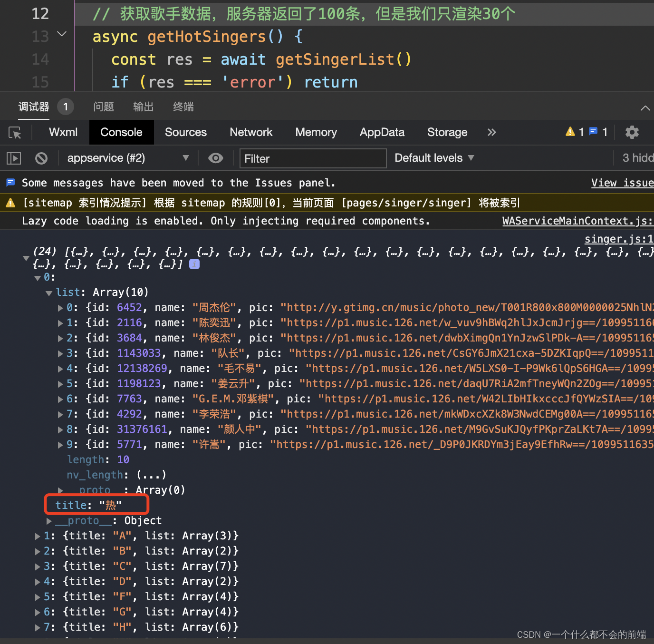
Task: Expand the 毛不易 list entry
Action: [60, 369]
